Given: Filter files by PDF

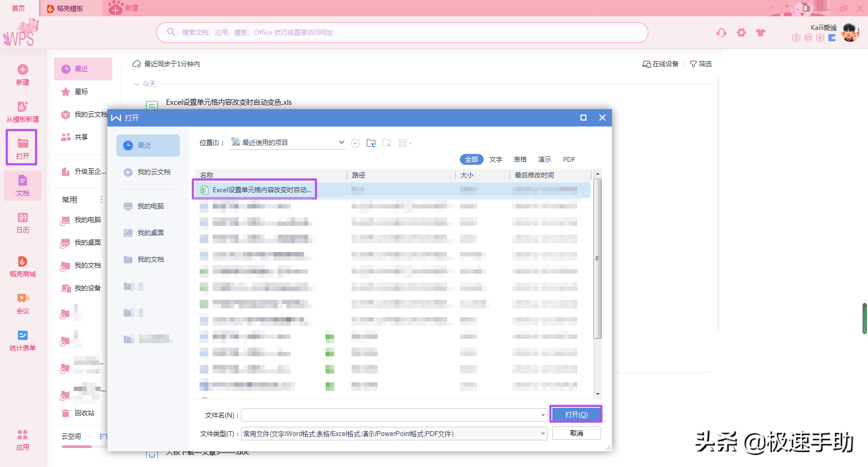Looking at the screenshot, I should (569, 160).
